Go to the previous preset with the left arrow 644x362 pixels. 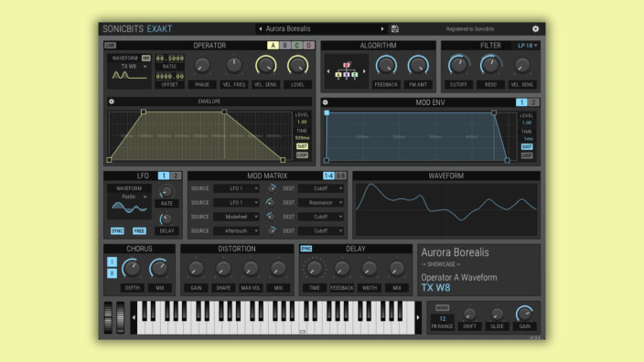[261, 28]
